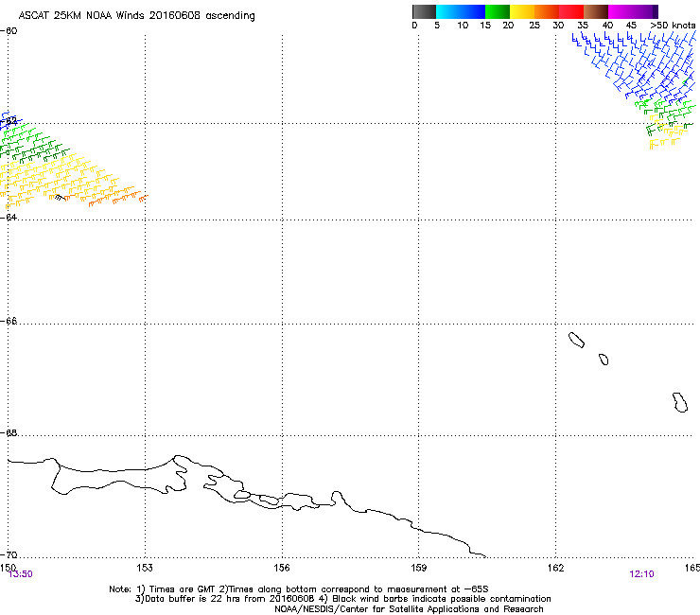This screenshot has height=615, width=700.
Task: Click the NOAA/NESDIS Center for Satellite Applications credit
Action: 409,609
